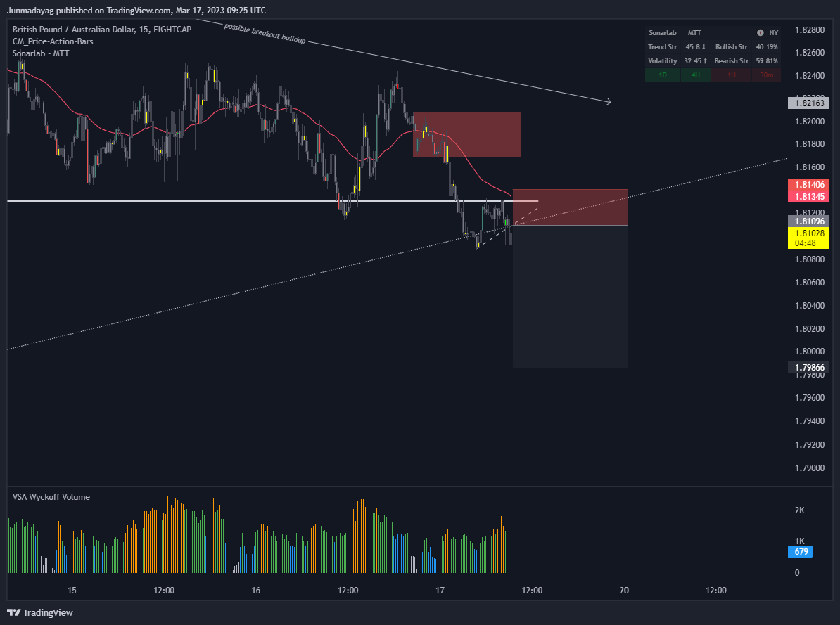
Task: Click the Sonarlab - MTT indicator label
Action: point(41,53)
